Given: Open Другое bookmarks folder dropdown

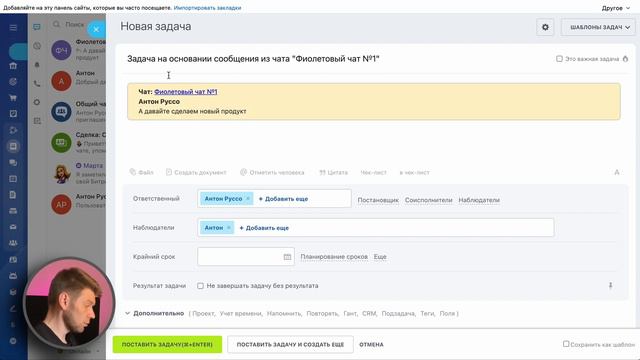Looking at the screenshot, I should pyautogui.click(x=616, y=8).
